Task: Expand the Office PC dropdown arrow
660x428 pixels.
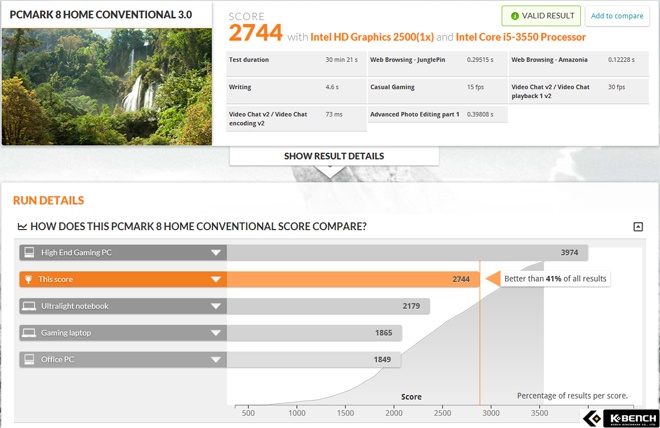Action: [216, 359]
